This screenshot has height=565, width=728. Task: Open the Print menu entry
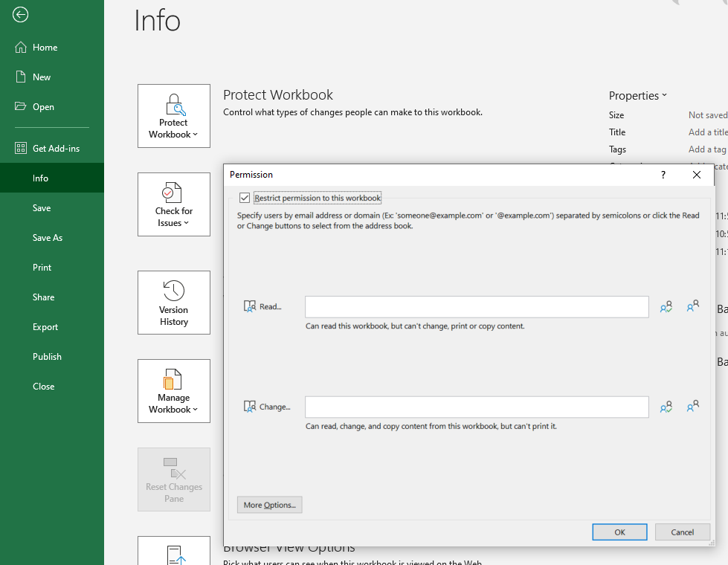click(x=42, y=267)
